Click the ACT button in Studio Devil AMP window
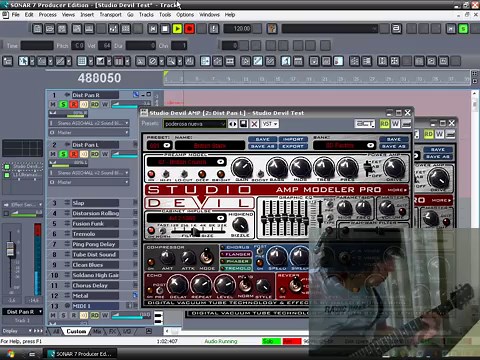Viewport: 480px width, 360px height. pos(365,124)
